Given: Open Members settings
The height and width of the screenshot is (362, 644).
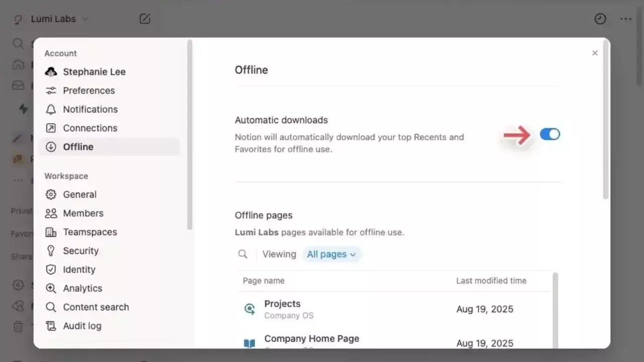Looking at the screenshot, I should [109, 213].
